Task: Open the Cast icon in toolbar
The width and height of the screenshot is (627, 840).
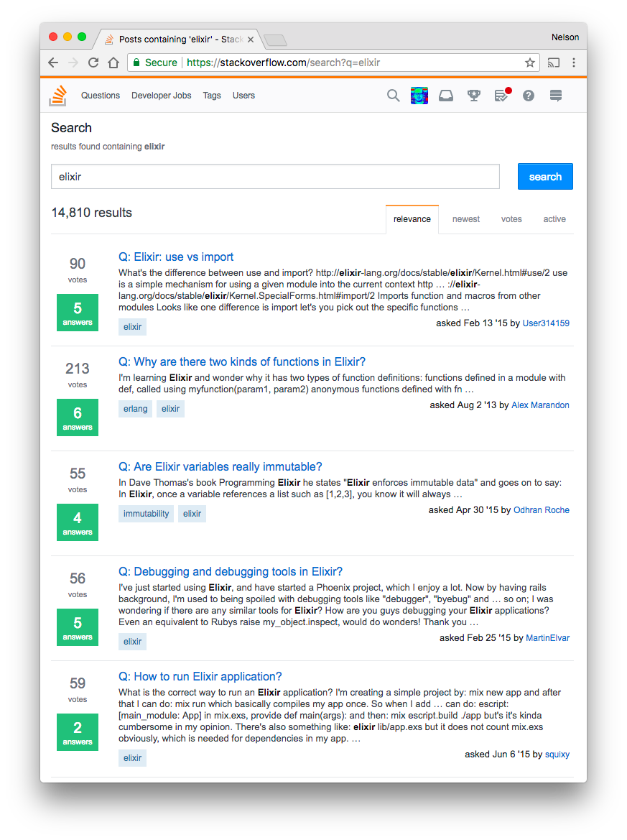Action: tap(554, 63)
